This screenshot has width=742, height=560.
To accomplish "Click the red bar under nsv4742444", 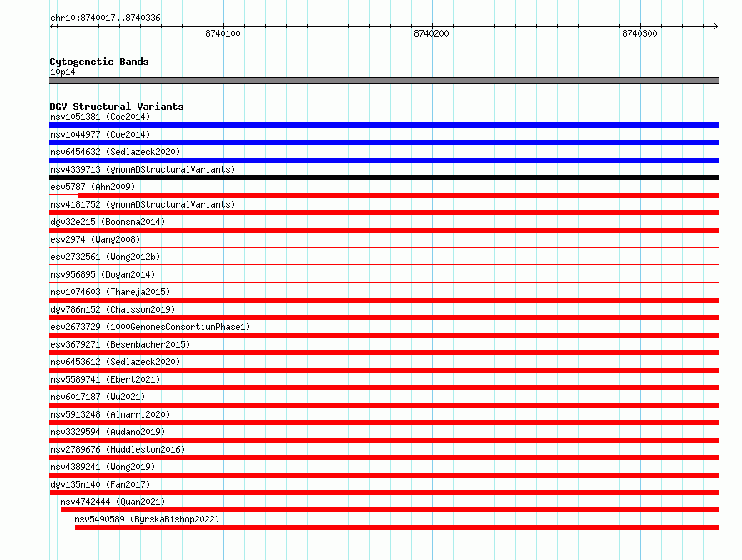I will [389, 510].
